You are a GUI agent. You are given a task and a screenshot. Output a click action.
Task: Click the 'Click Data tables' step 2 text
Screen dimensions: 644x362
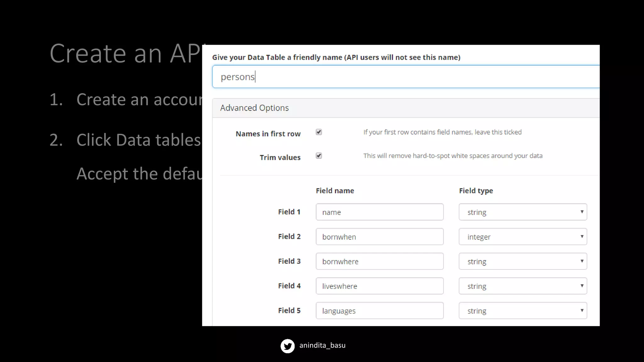(138, 140)
